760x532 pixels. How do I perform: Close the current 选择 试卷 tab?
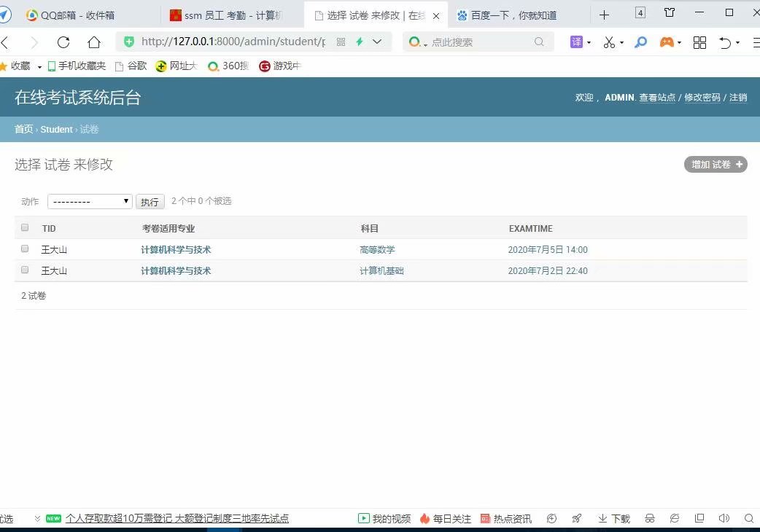point(436,16)
